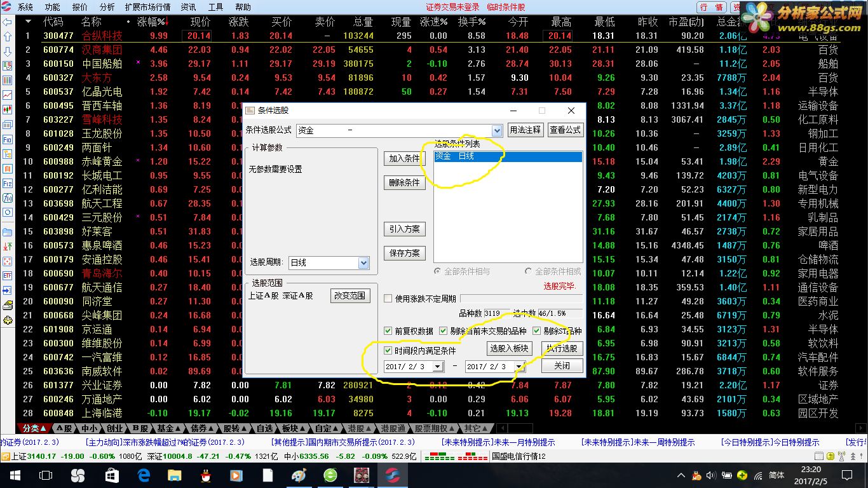The width and height of the screenshot is (868, 488).
Task: Click 行情 button in top right
Action: click(x=711, y=7)
